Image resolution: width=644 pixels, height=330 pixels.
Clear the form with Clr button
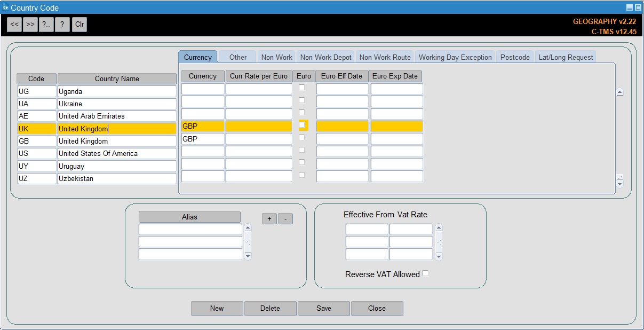pos(79,25)
